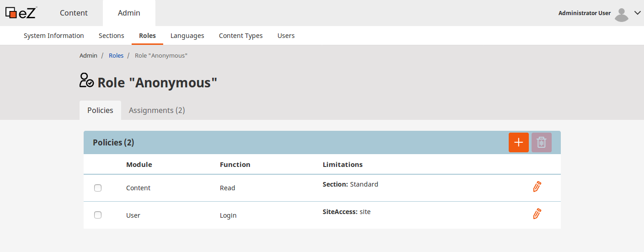Open the Languages menu item
Screen dimensions: 644x252
pos(187,36)
